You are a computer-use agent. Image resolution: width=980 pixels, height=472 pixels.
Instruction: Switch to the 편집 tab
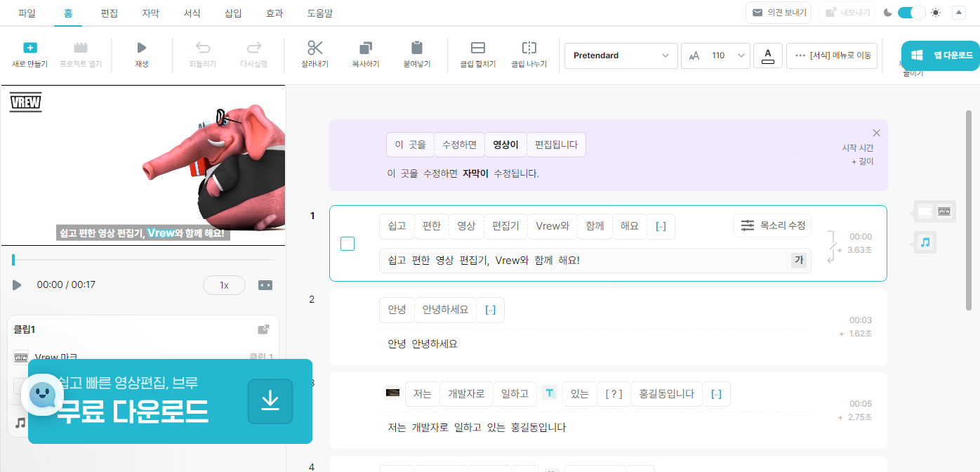[109, 13]
